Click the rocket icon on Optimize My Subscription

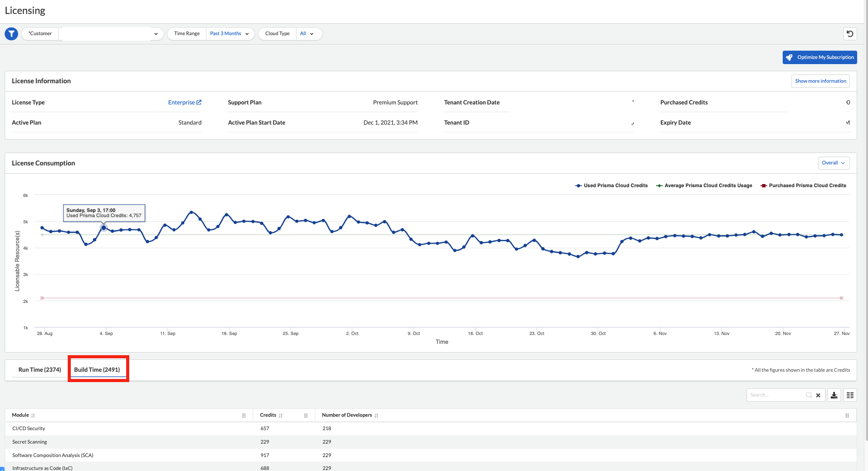click(x=789, y=57)
